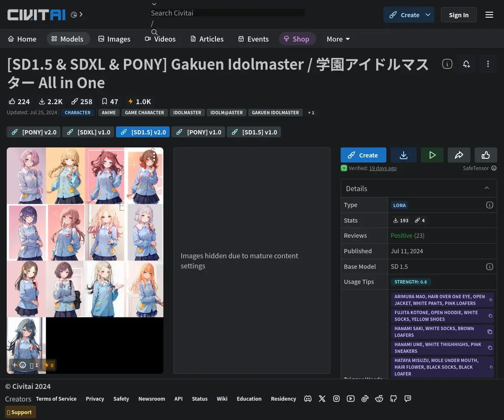
Task: Click the green play run button
Action: coord(432,155)
